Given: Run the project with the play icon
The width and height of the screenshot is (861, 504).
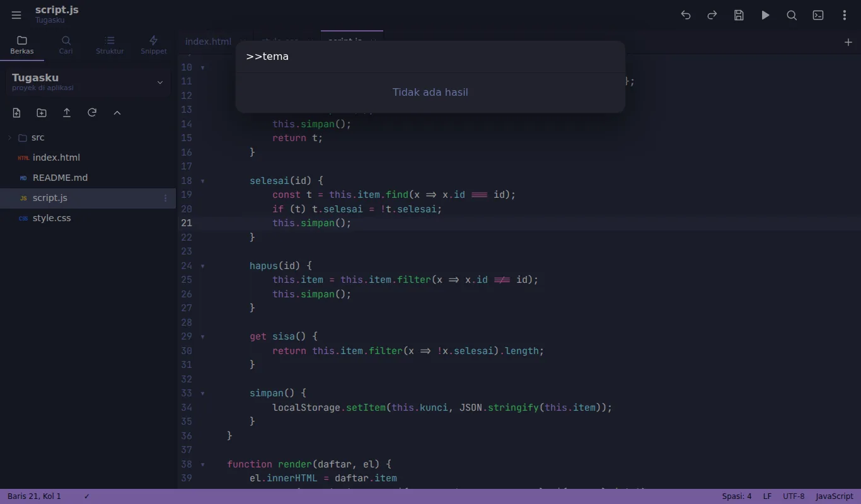Looking at the screenshot, I should click(765, 15).
